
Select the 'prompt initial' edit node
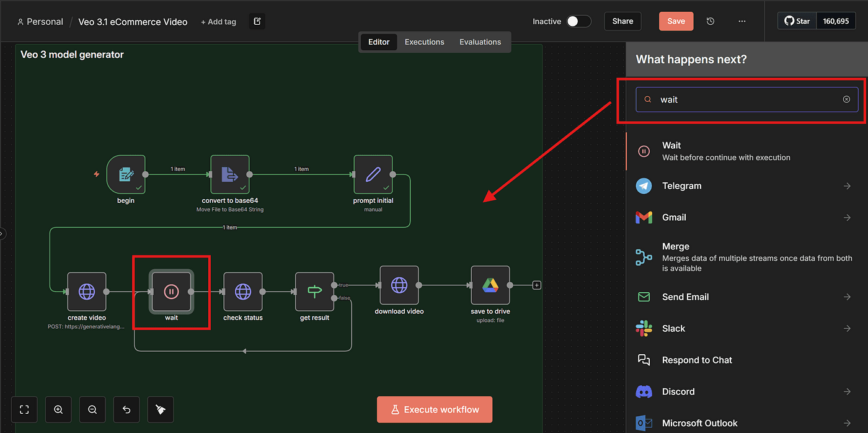pos(373,175)
